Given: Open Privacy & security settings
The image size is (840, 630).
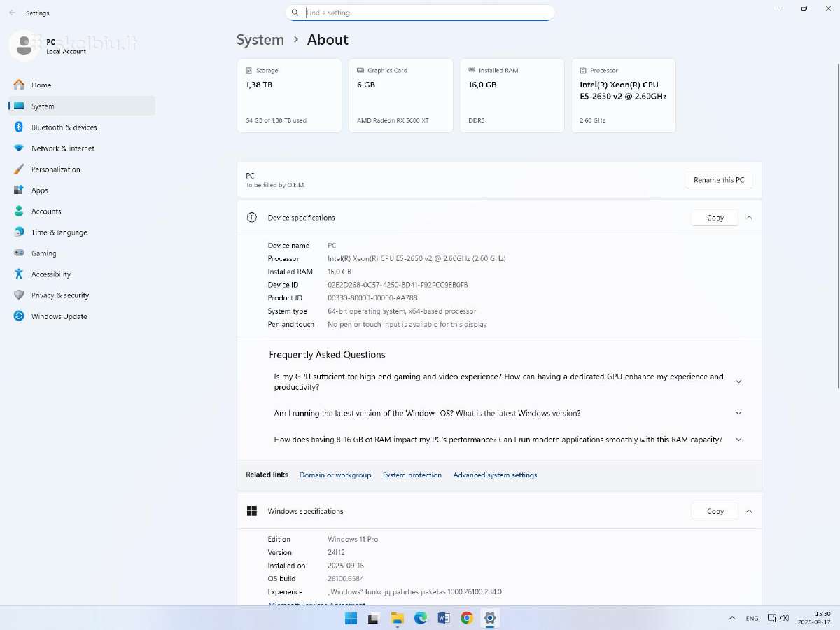Looking at the screenshot, I should pos(81,295).
